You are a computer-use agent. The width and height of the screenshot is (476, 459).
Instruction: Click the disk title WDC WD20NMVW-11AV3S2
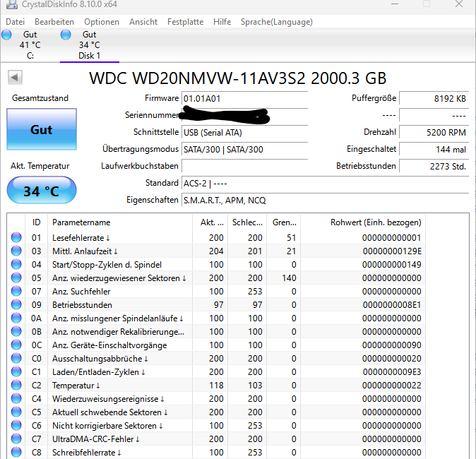point(238,78)
